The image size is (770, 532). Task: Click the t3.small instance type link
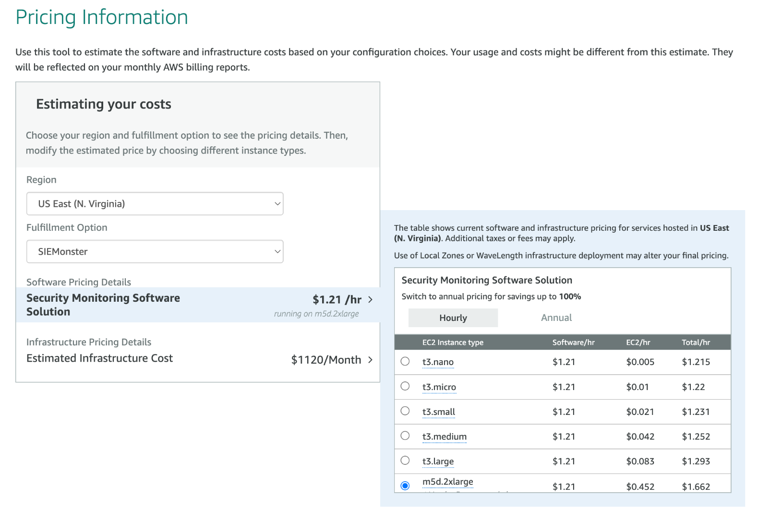coord(438,412)
